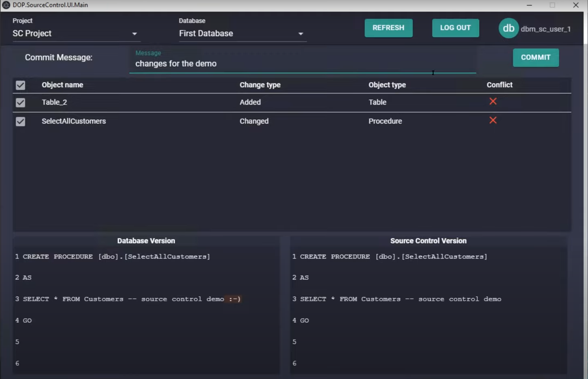Open the Database dropdown showing First Database
Image resolution: width=588 pixels, height=379 pixels.
click(x=243, y=34)
